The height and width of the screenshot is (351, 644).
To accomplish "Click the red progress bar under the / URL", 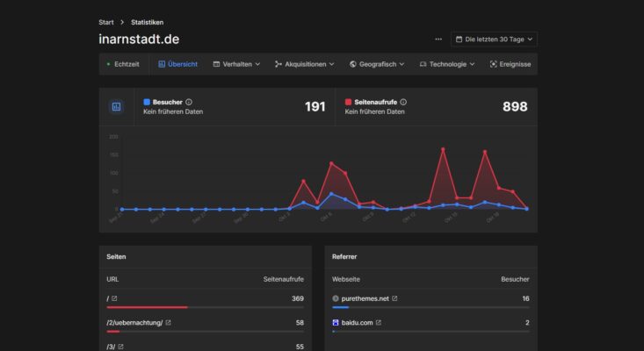I will (147, 307).
